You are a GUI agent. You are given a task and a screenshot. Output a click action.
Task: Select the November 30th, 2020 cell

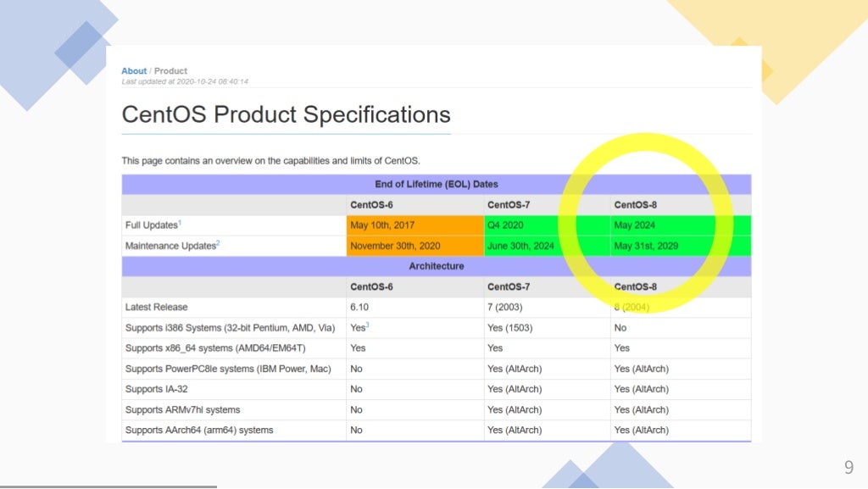(415, 246)
